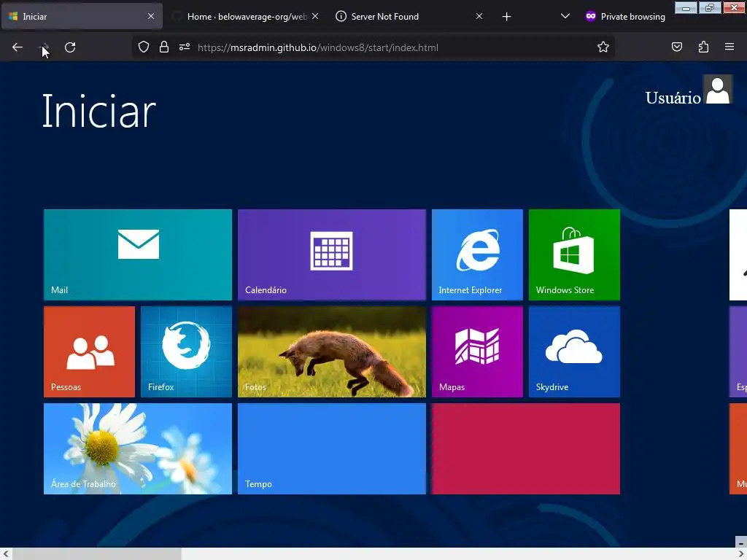Click the Iniciar heading text
This screenshot has height=560, width=747.
point(99,111)
